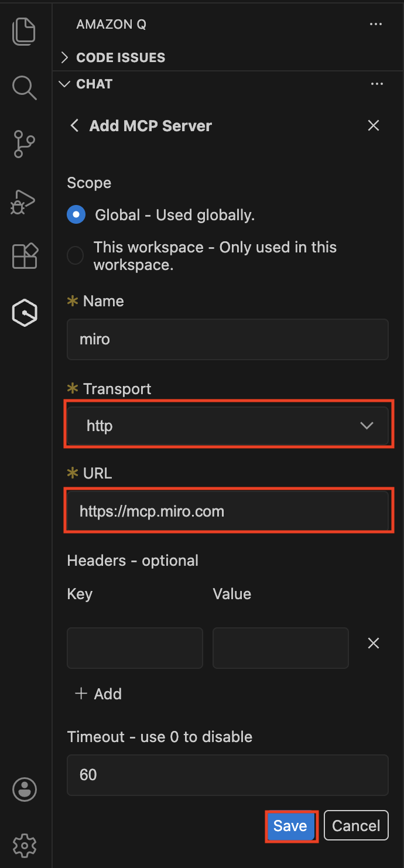Click the Timeout field showing 60
Viewport: 404px width, 868px height.
(228, 775)
